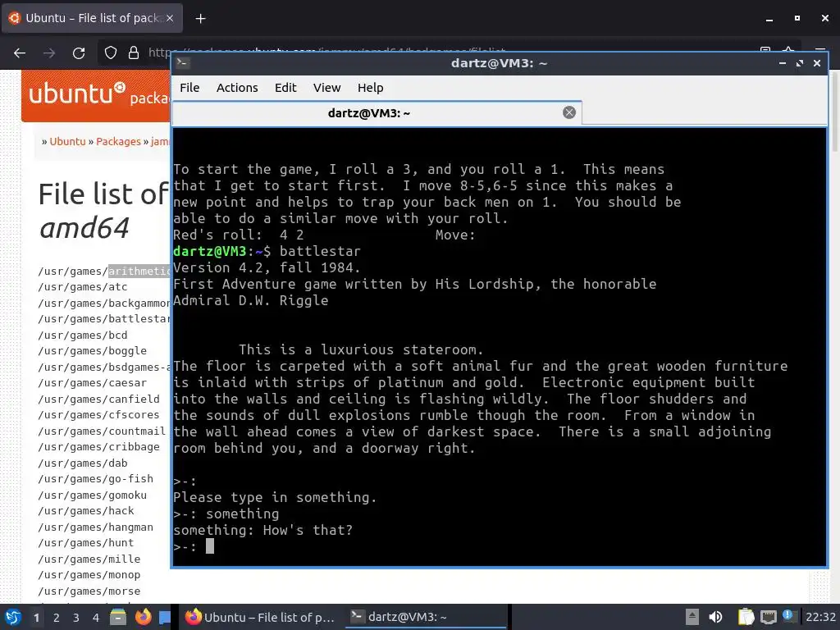
Task: Click /usr/games/hangman entry
Action: click(x=95, y=527)
